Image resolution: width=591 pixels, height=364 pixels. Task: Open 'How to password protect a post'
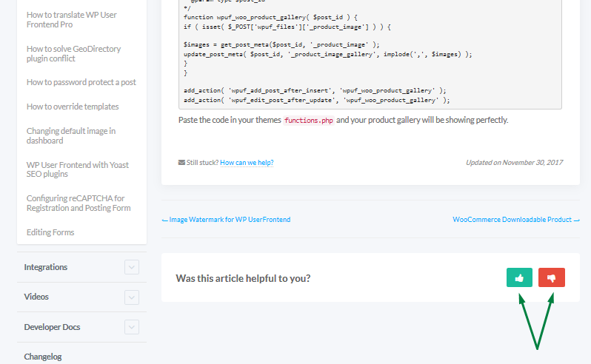coord(81,82)
